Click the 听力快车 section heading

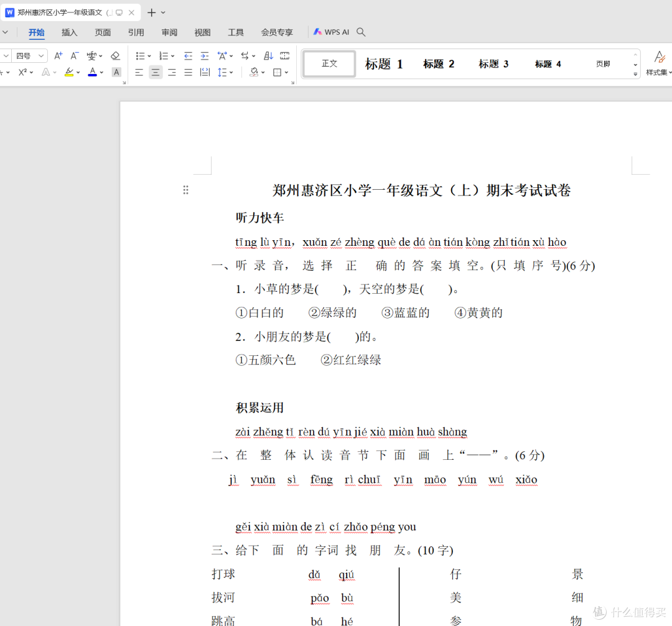259,218
